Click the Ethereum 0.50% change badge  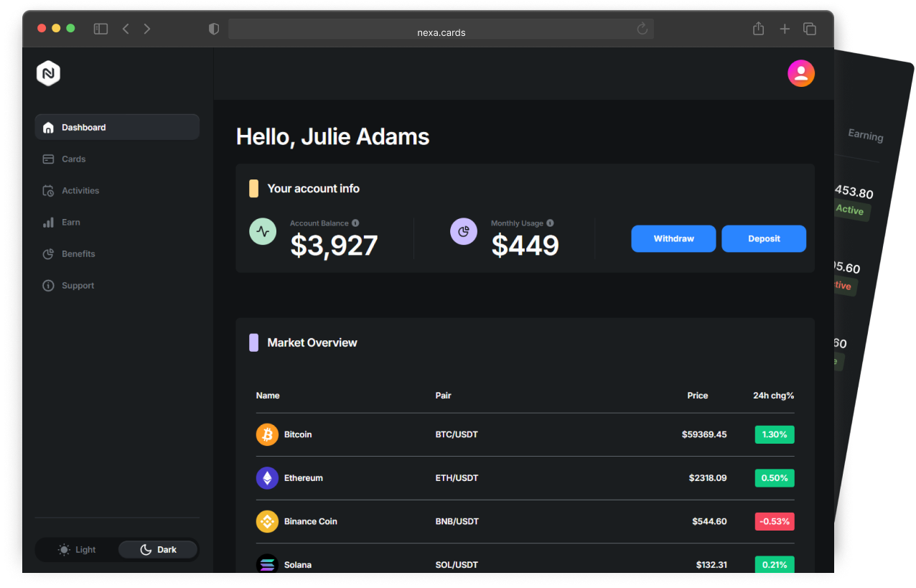pyautogui.click(x=775, y=478)
